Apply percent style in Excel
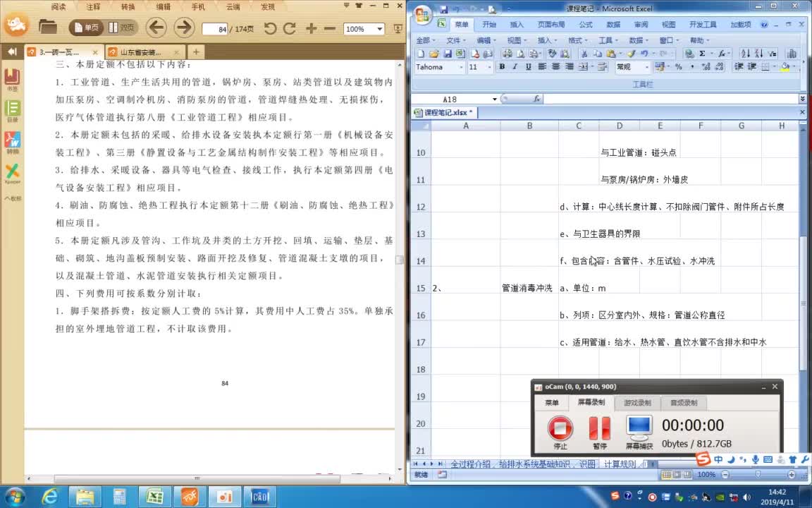Image resolution: width=812 pixels, height=508 pixels. click(x=678, y=67)
